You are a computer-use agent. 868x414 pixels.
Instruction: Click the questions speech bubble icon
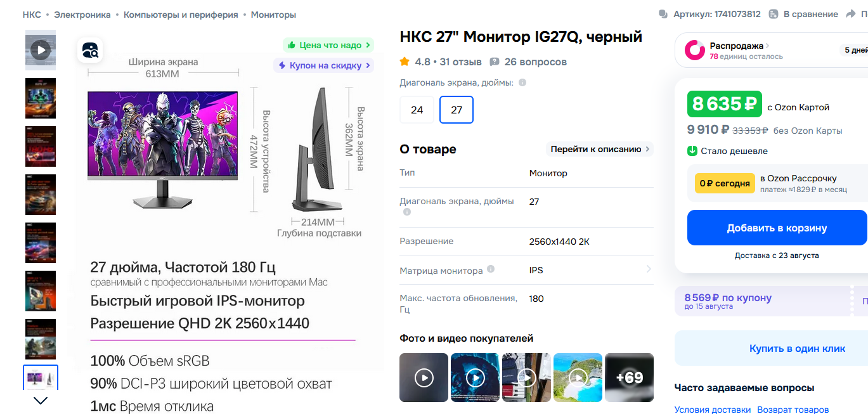[x=495, y=62]
